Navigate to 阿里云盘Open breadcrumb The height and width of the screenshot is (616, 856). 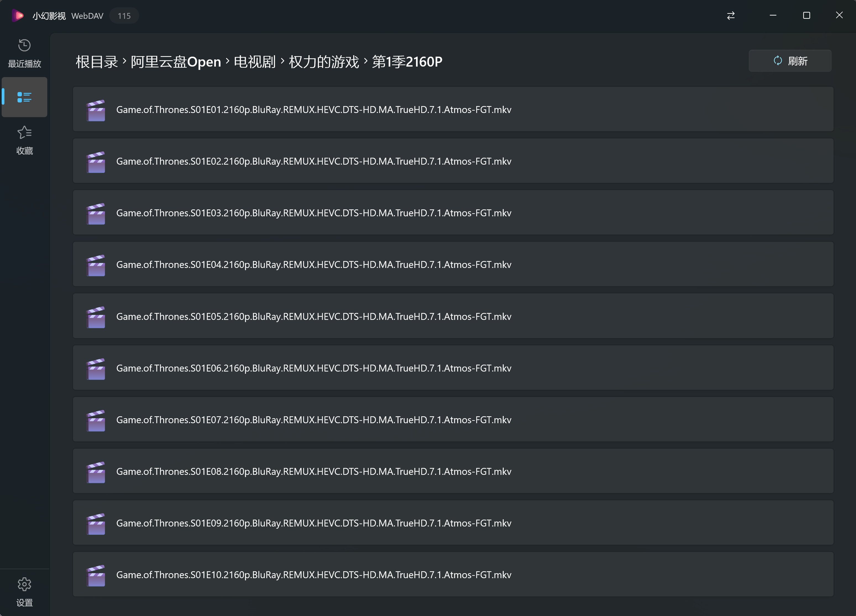(x=176, y=62)
